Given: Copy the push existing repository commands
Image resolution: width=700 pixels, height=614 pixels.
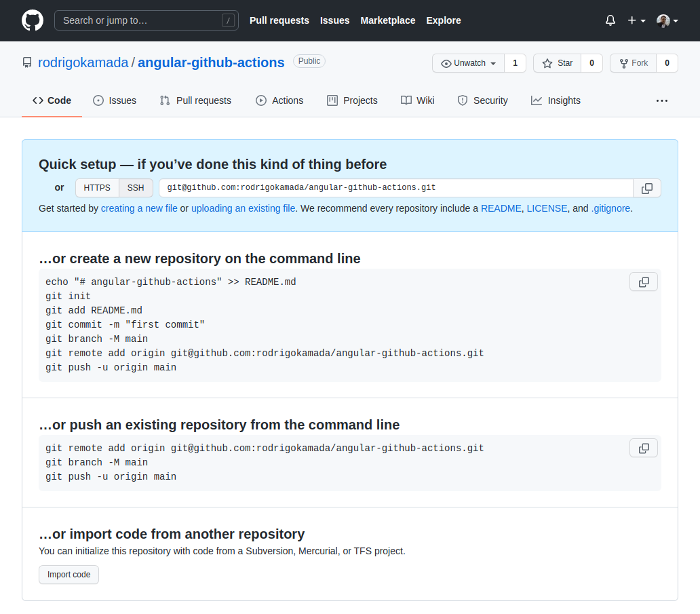Looking at the screenshot, I should 643,448.
